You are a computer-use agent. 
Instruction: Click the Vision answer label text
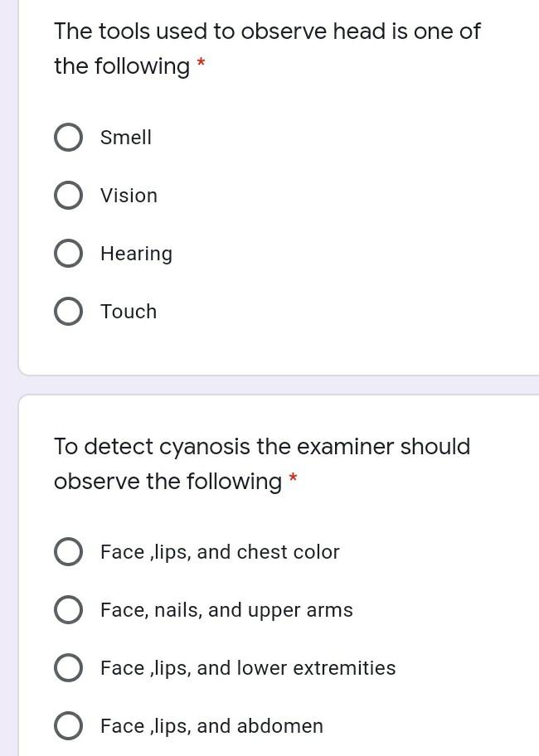(129, 196)
